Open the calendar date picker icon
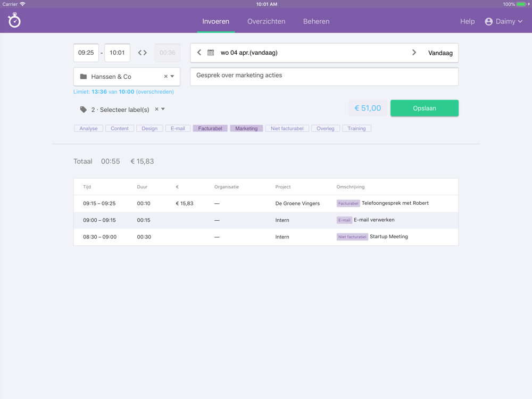Image resolution: width=532 pixels, height=399 pixels. click(211, 53)
